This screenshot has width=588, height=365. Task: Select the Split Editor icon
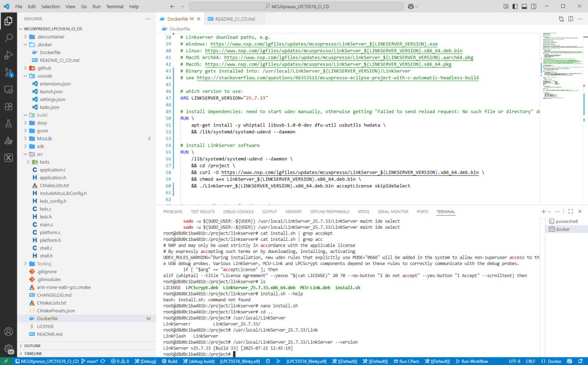[570, 19]
